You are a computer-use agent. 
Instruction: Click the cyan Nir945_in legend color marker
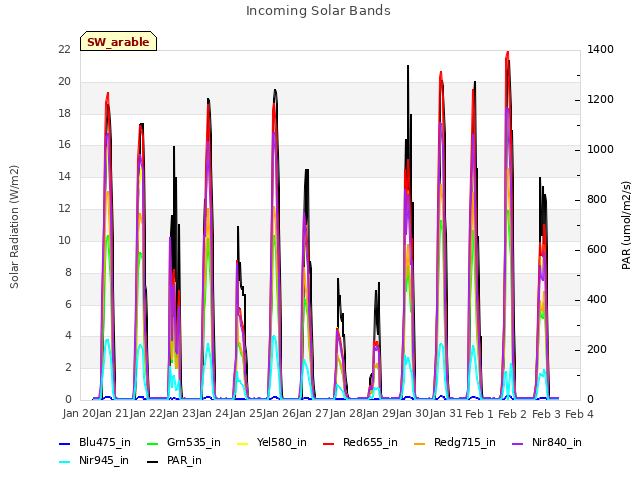coord(65,462)
